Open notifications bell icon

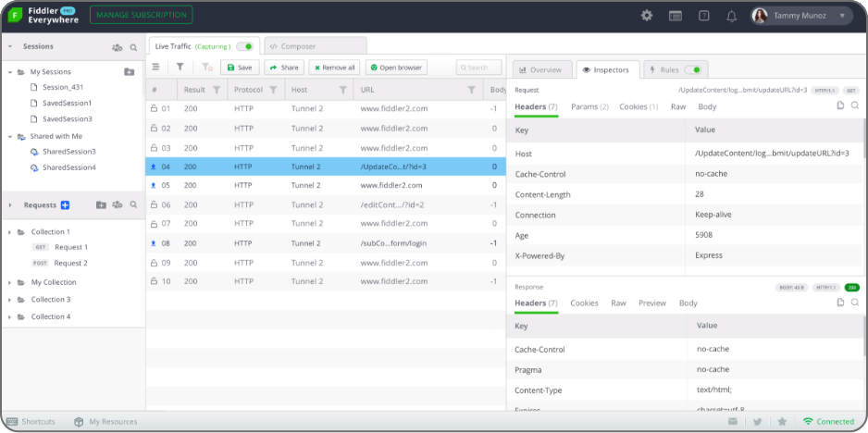[x=731, y=16]
